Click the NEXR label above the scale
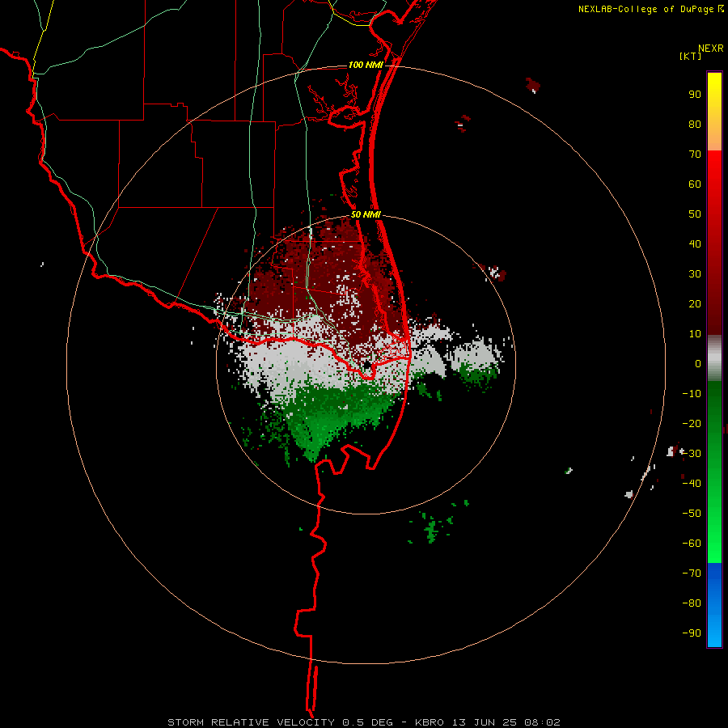 coord(710,49)
